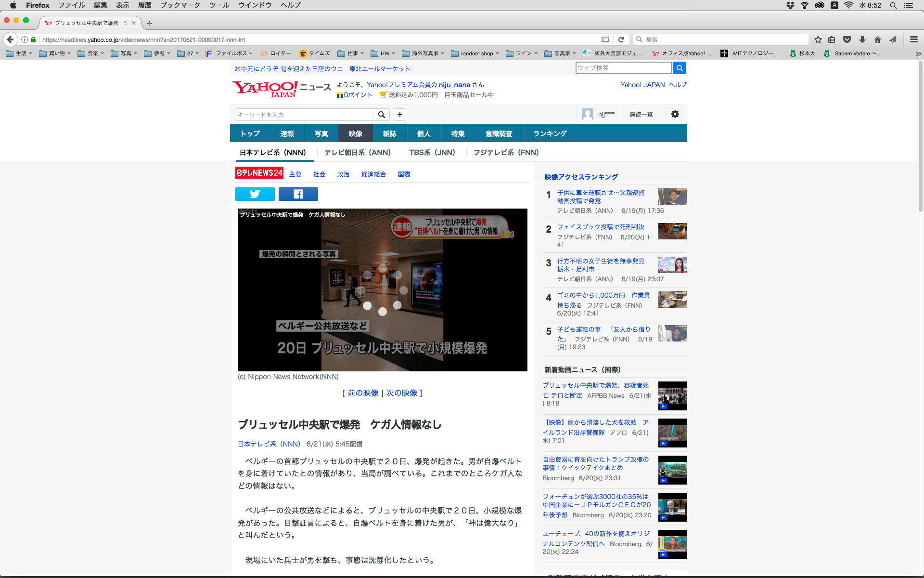Click the Firefox home icon
Screen dimensions: 924x578
877,39
